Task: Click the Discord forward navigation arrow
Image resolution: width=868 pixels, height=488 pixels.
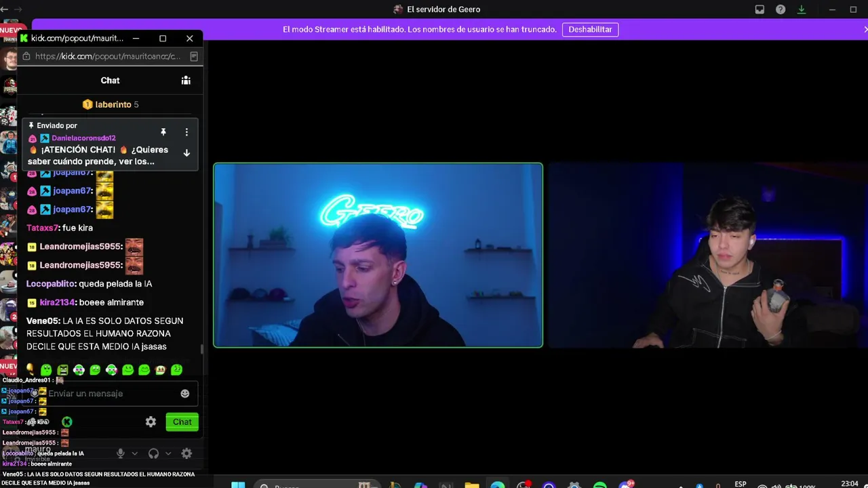Action: coord(18,9)
